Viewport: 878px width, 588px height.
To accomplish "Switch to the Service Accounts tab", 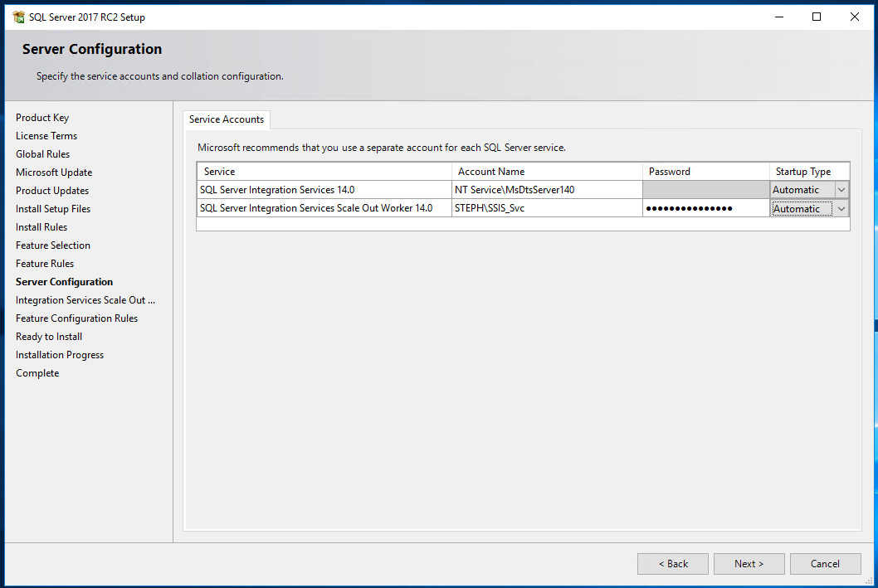I will pos(226,119).
